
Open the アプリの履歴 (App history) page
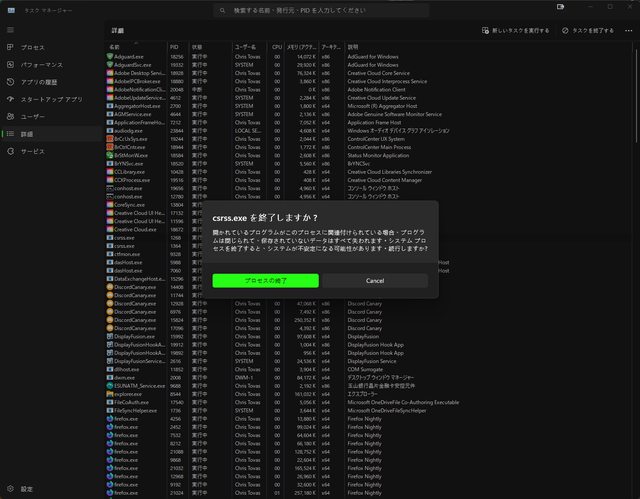click(39, 80)
